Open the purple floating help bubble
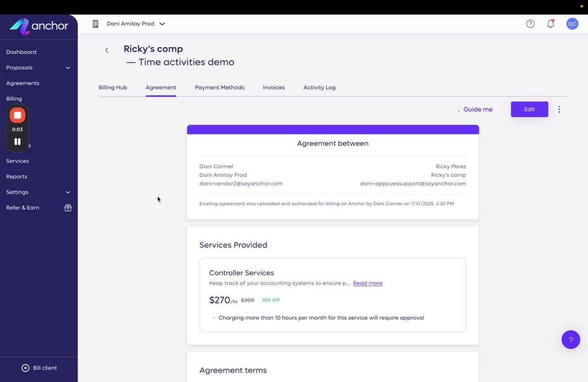The height and width of the screenshot is (382, 588). (x=571, y=340)
